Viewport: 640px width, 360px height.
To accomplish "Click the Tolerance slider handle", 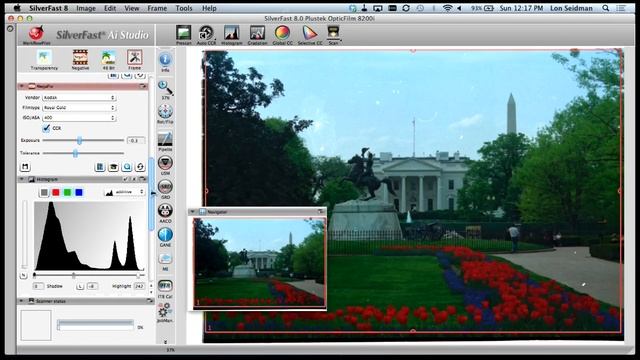I will pyautogui.click(x=75, y=153).
